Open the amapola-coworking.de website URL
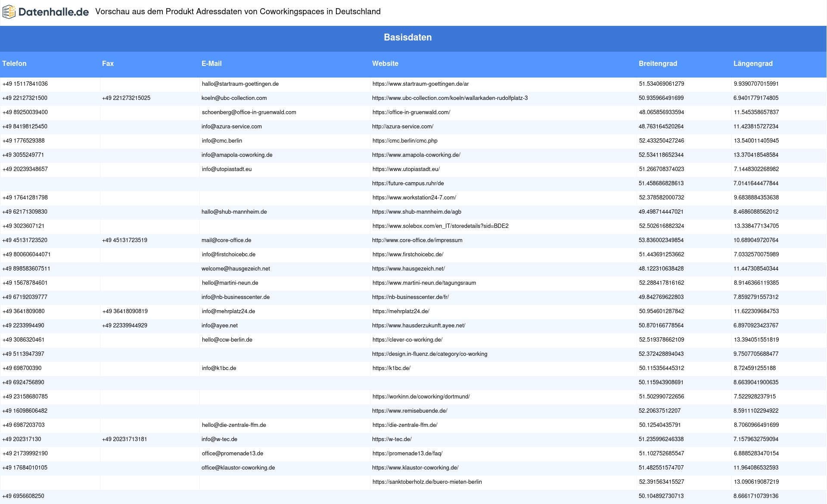827x504 pixels. (x=416, y=155)
